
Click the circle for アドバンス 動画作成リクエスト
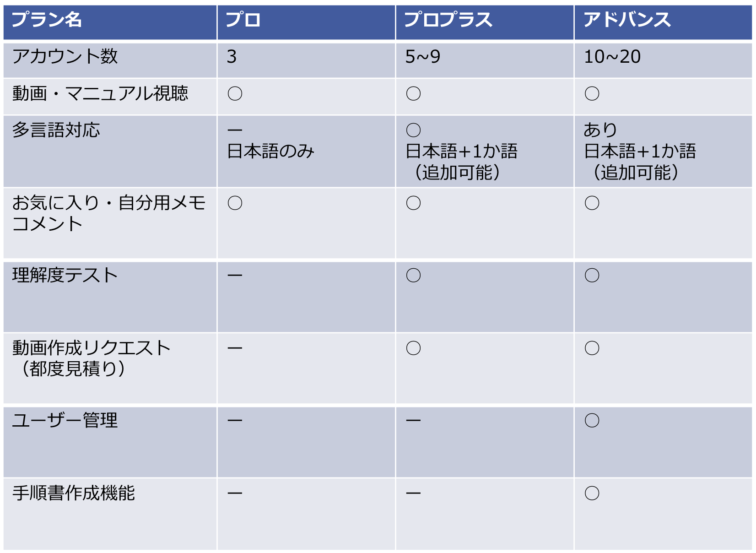(x=592, y=348)
